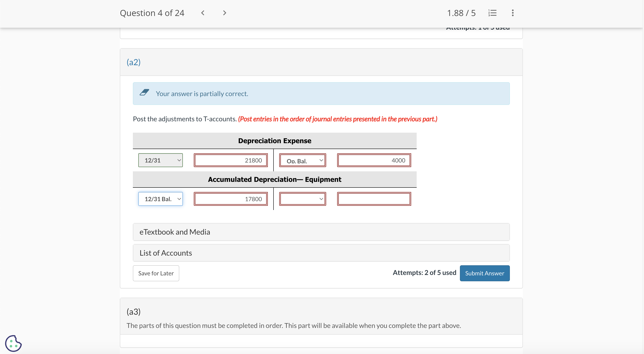
Task: Open cookie preferences icon
Action: (13, 343)
